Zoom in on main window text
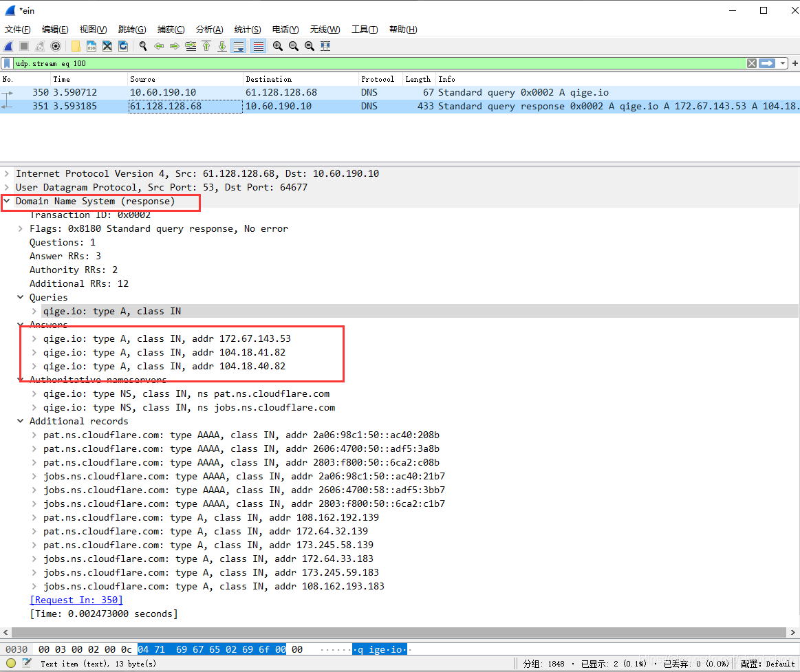This screenshot has width=800, height=672. (277, 47)
